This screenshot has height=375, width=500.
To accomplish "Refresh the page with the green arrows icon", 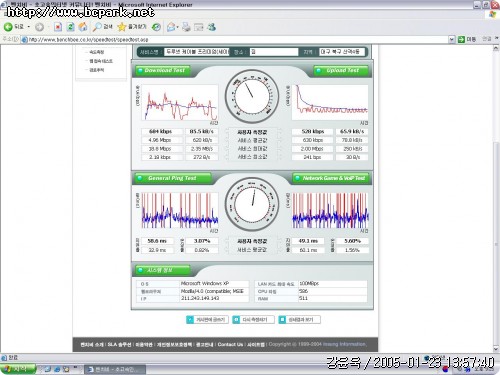I will pos(70,27).
